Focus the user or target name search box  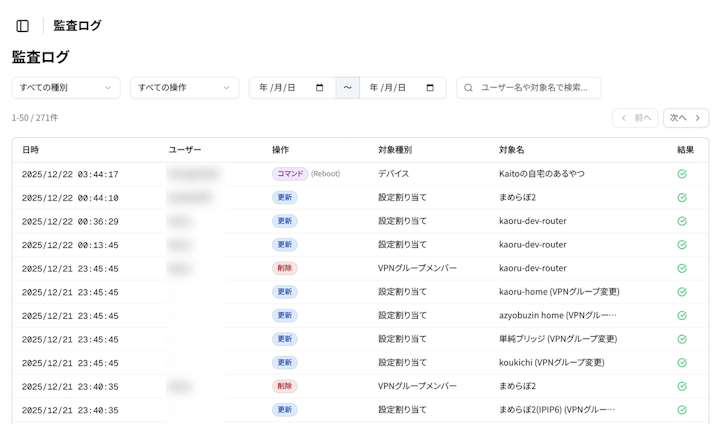[x=535, y=88]
